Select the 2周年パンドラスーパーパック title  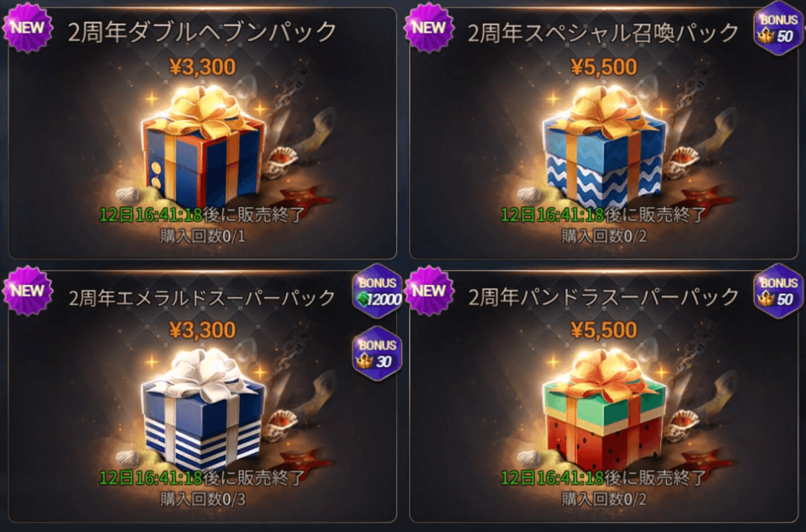coord(603,296)
